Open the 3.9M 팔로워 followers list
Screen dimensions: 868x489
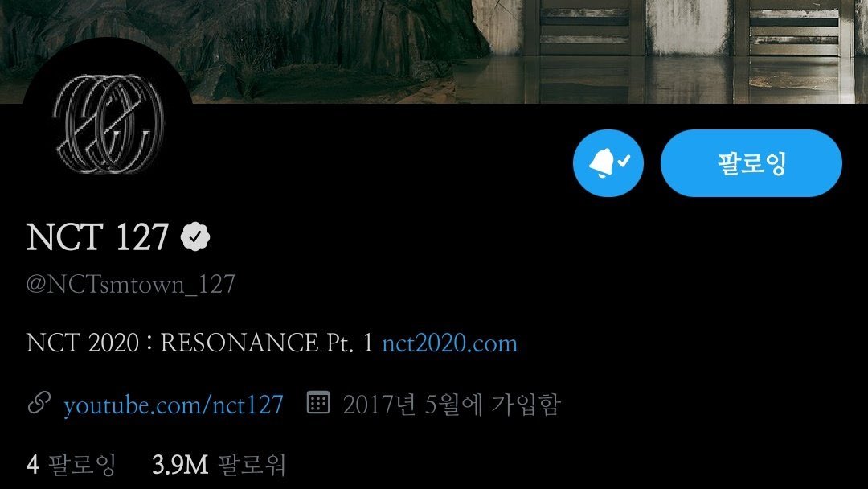[x=219, y=464]
